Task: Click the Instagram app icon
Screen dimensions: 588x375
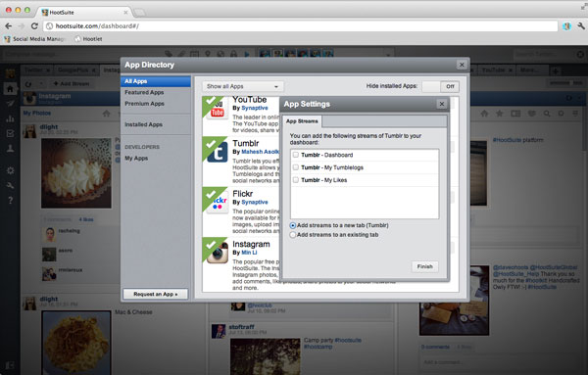Action: [x=218, y=253]
